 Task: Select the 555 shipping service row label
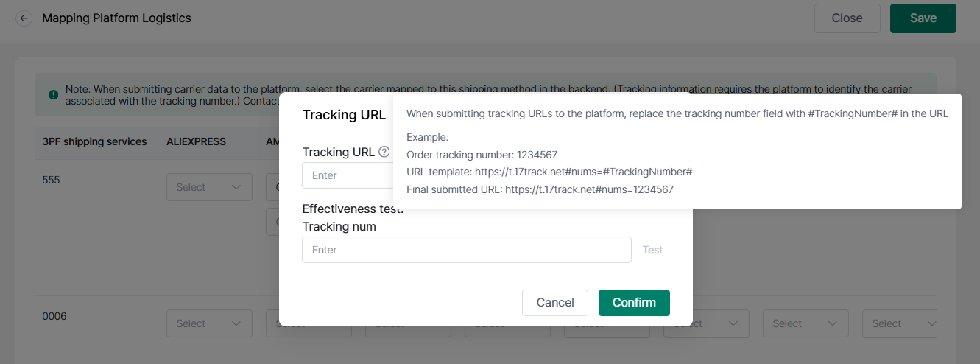click(x=51, y=180)
